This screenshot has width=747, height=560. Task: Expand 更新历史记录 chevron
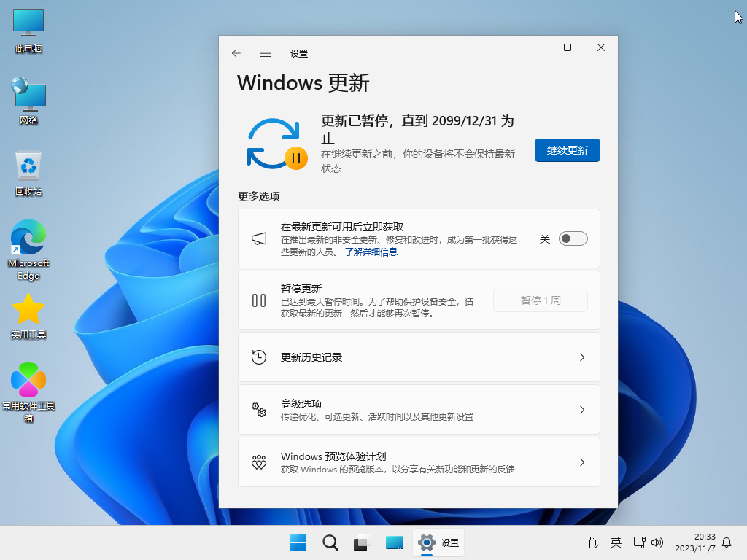(x=581, y=357)
